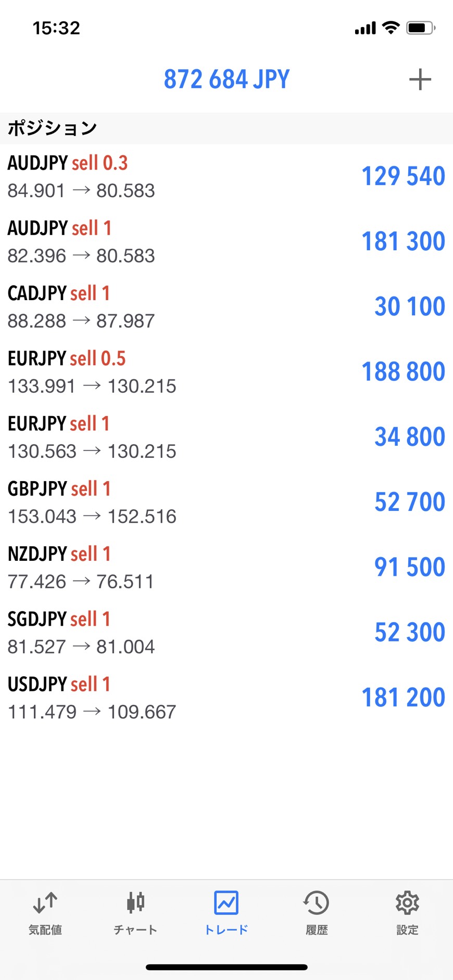Viewport: 453px width, 980px height.
Task: Select the trade line-chart icon
Action: 226,902
